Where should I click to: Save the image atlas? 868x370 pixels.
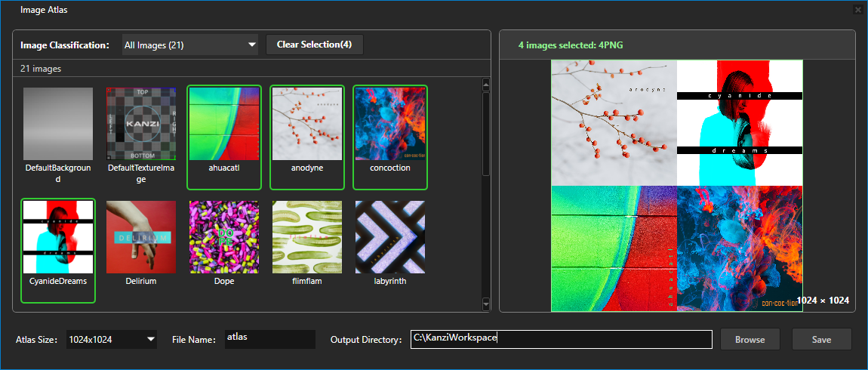click(x=821, y=340)
